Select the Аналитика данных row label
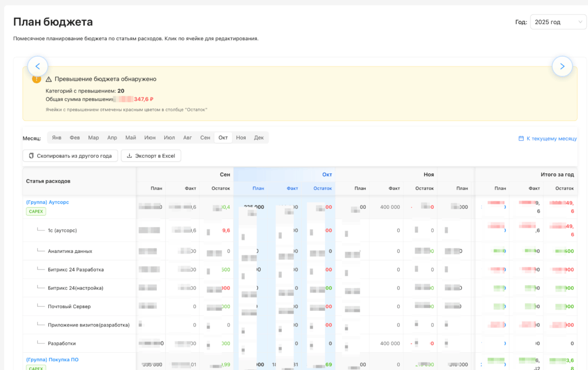This screenshot has width=588, height=370. 69,251
